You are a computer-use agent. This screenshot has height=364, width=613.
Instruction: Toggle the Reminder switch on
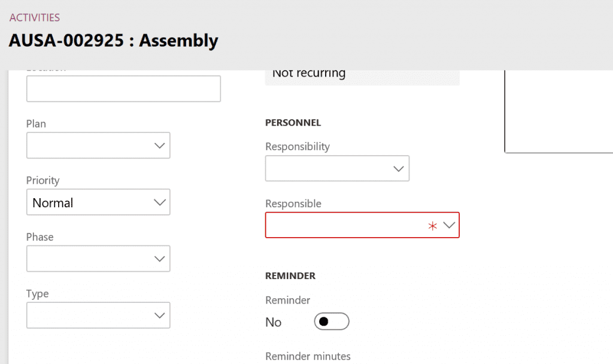(x=331, y=322)
